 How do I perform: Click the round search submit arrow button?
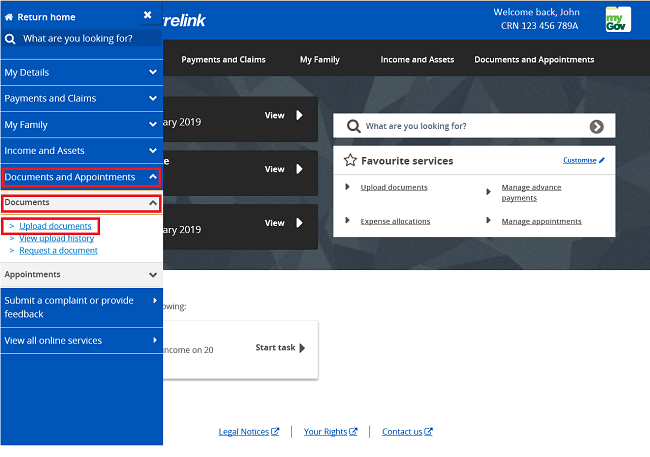[597, 126]
